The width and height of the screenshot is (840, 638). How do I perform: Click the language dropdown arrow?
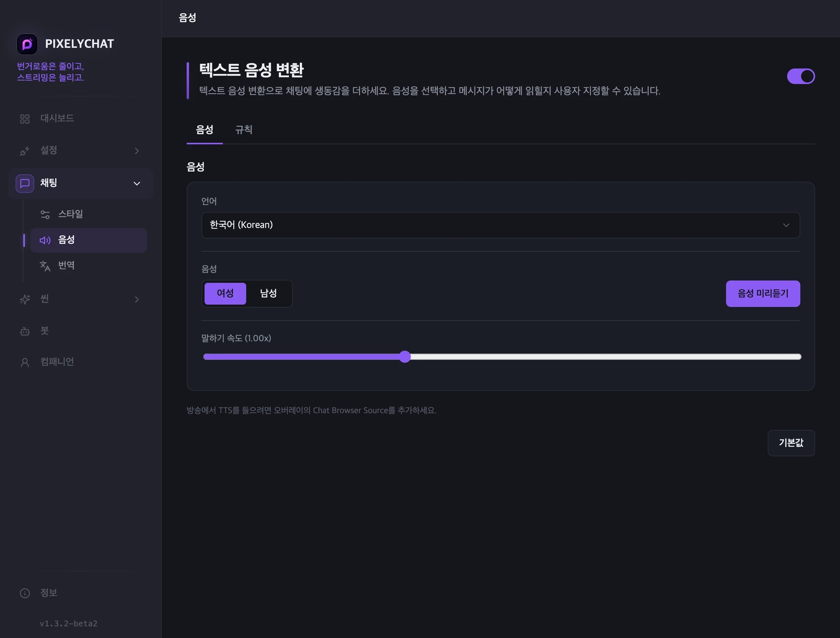(x=786, y=225)
